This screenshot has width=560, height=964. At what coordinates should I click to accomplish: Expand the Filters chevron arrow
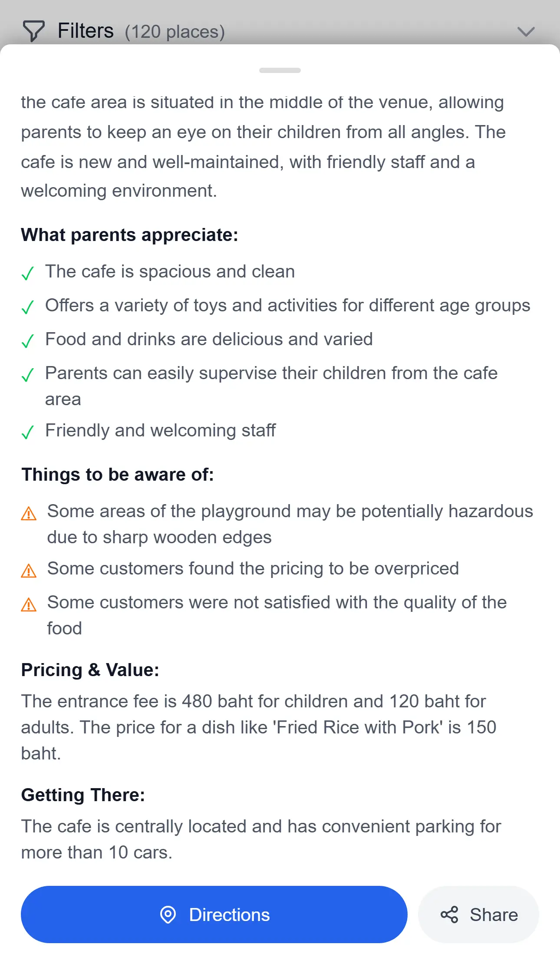point(526,32)
